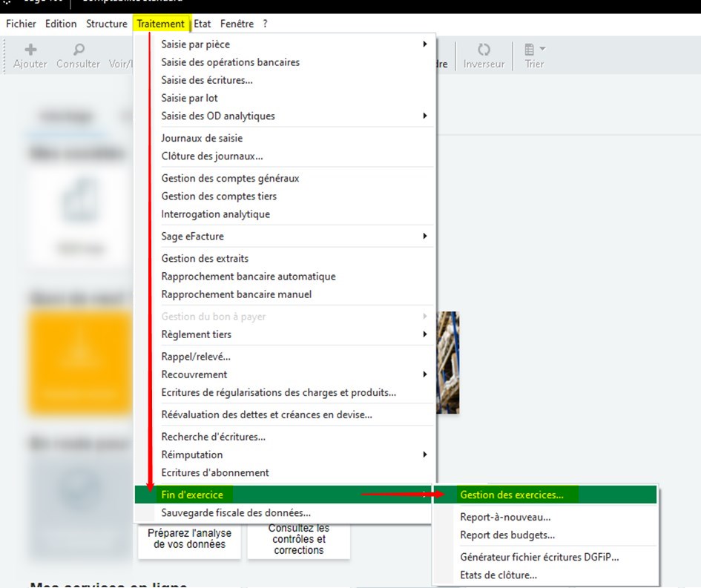Click Consultez les contrôles et corrections button

[298, 539]
